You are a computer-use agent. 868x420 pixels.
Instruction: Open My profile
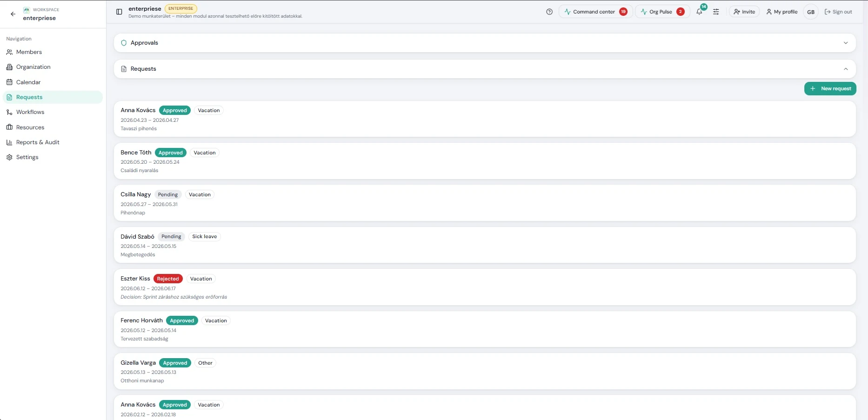pyautogui.click(x=782, y=12)
